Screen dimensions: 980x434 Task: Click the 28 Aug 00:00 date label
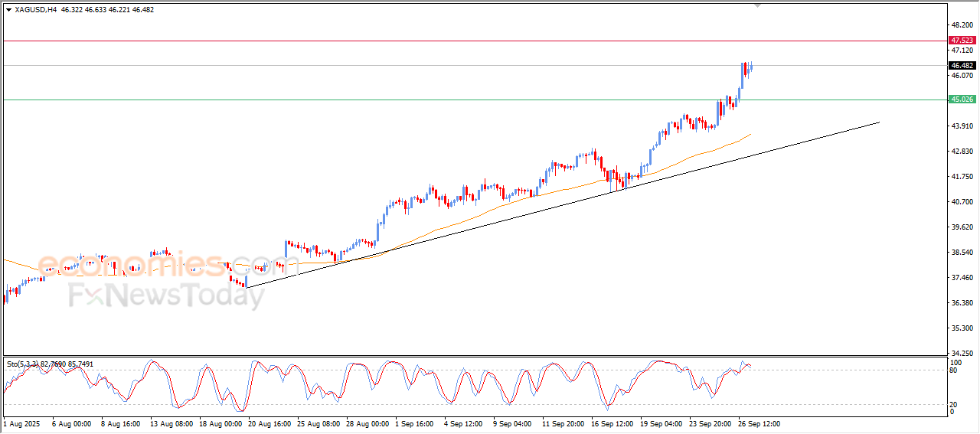pos(367,423)
